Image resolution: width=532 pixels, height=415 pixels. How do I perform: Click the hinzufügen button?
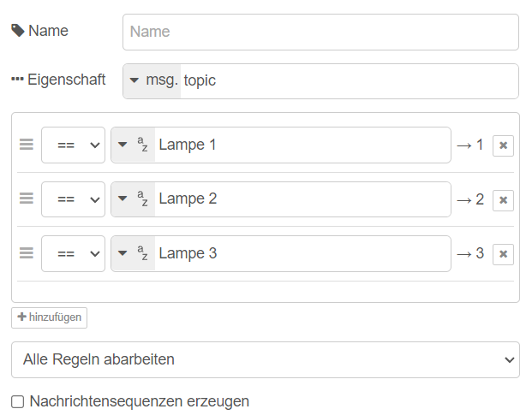(49, 317)
